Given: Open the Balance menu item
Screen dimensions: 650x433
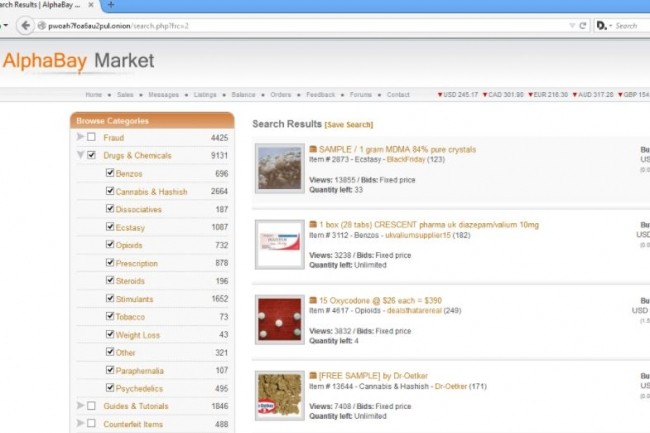Looking at the screenshot, I should tap(243, 94).
